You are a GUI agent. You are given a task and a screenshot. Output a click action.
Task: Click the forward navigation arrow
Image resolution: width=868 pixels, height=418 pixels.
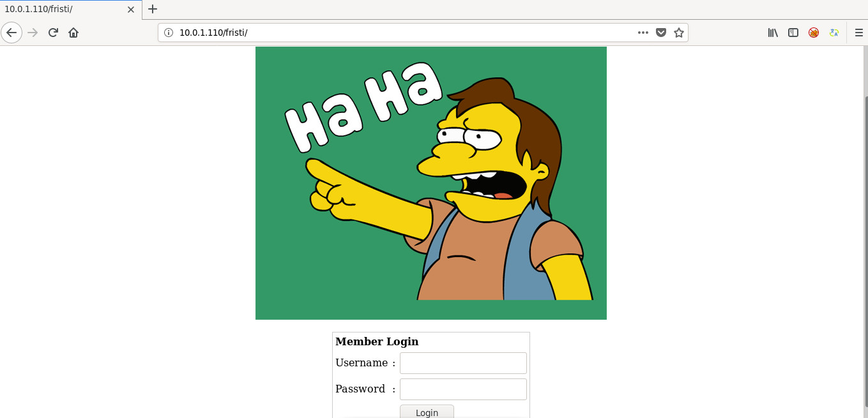pyautogui.click(x=33, y=33)
